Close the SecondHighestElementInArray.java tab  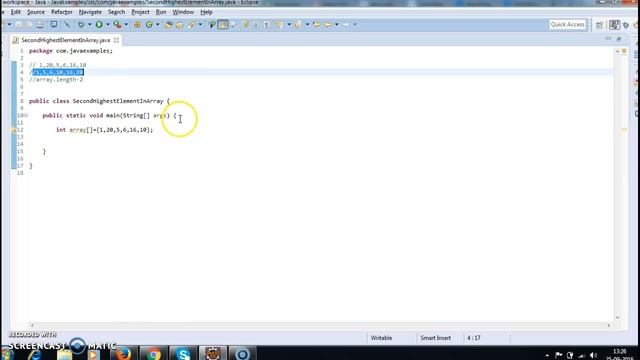pyautogui.click(x=116, y=40)
